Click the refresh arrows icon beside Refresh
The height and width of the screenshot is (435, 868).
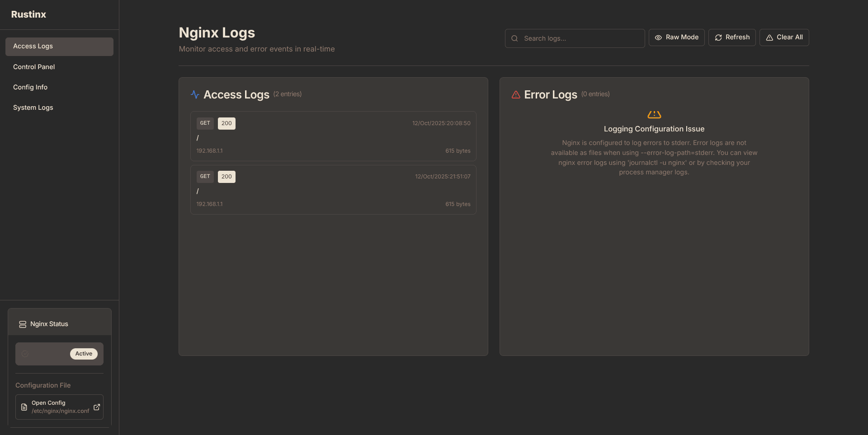pyautogui.click(x=718, y=37)
